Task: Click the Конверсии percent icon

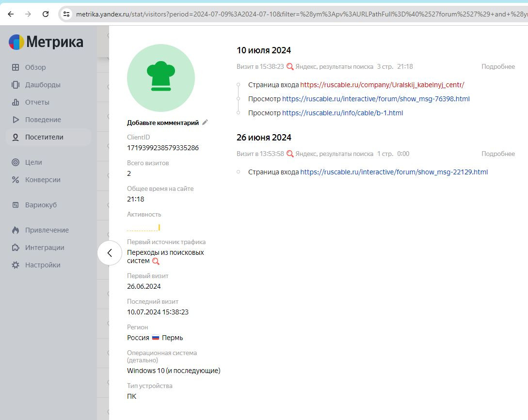Action: (x=16, y=180)
